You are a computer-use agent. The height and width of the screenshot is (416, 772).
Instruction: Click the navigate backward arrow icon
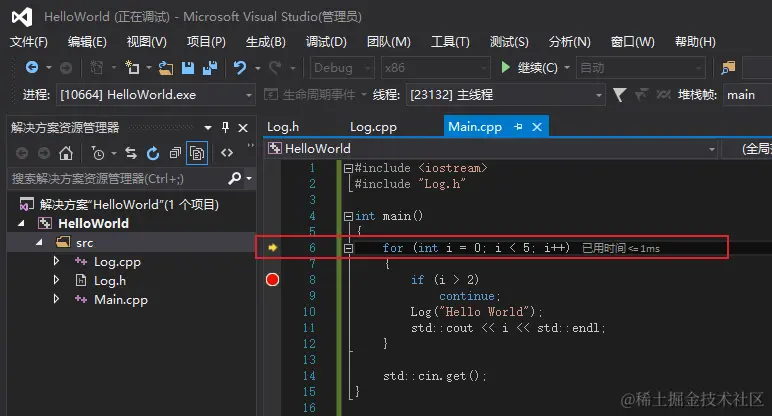(x=32, y=67)
